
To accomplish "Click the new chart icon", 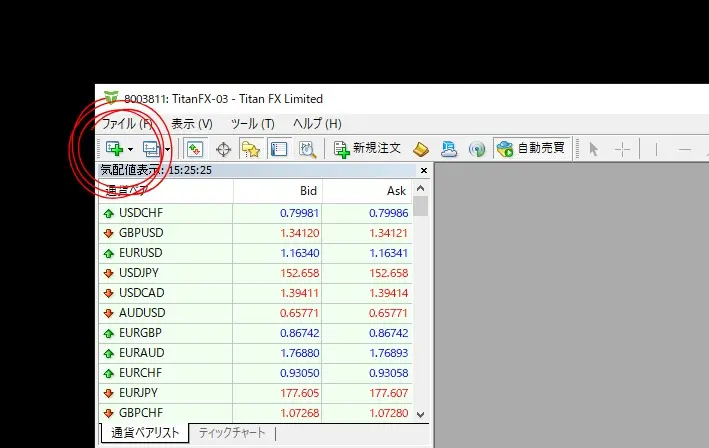I will coord(112,149).
